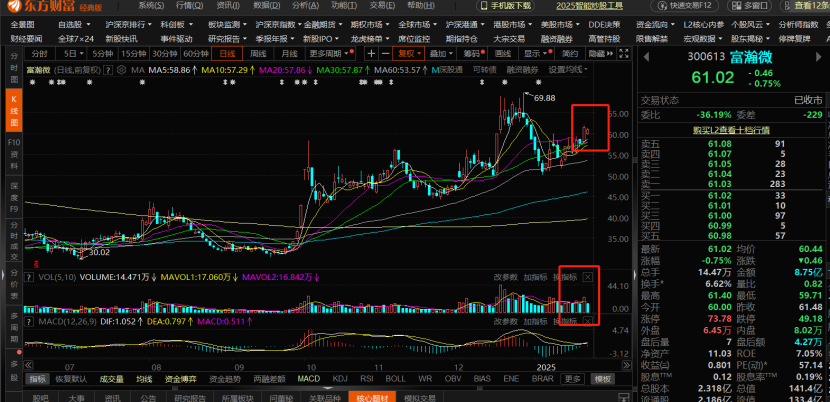The height and width of the screenshot is (402, 830).
Task: Open the 5日 period dropdown
Action: click(x=73, y=53)
